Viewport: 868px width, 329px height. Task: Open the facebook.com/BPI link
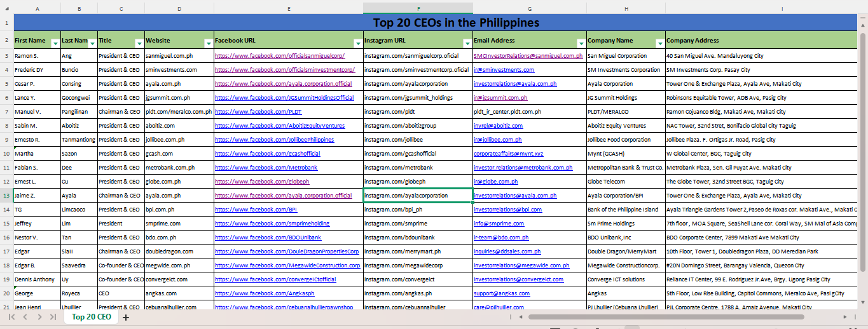[256, 210]
